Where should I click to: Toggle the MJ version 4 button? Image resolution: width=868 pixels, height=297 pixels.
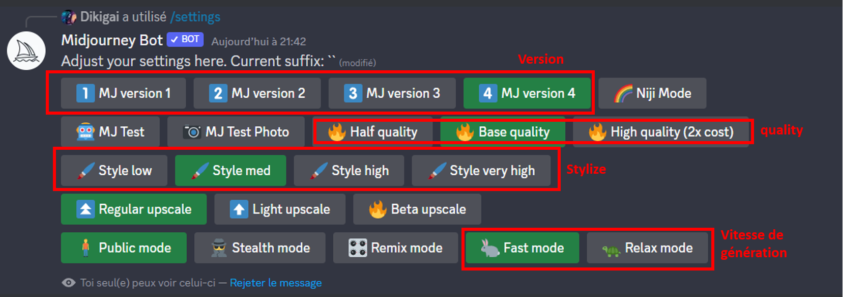(527, 93)
